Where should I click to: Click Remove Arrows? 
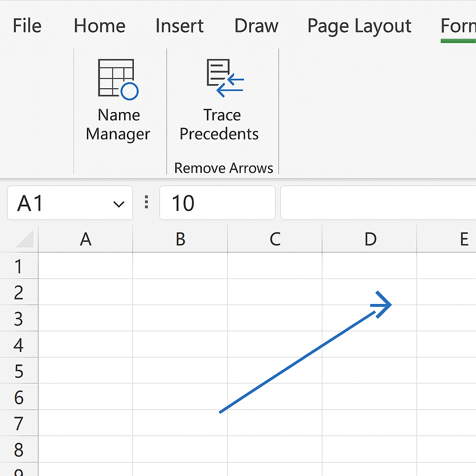pyautogui.click(x=224, y=168)
